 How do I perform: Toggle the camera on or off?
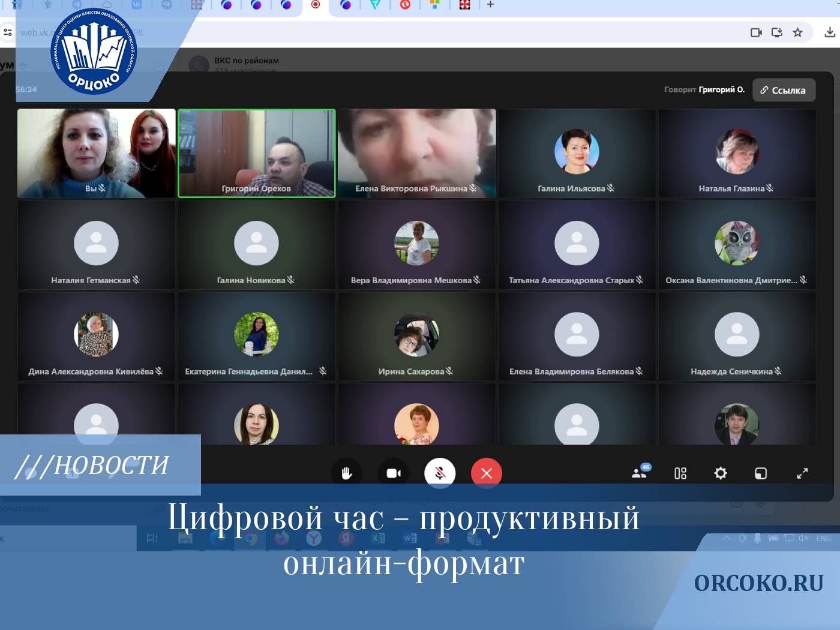[394, 473]
